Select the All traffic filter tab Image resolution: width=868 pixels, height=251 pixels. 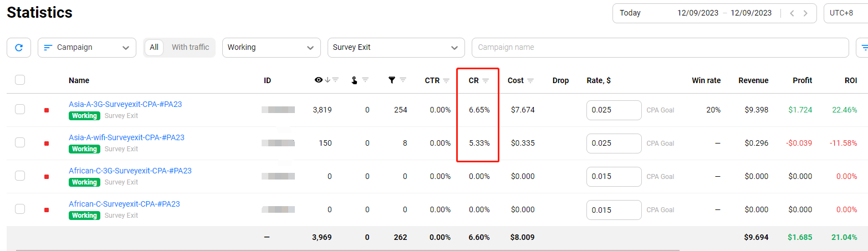coord(154,48)
